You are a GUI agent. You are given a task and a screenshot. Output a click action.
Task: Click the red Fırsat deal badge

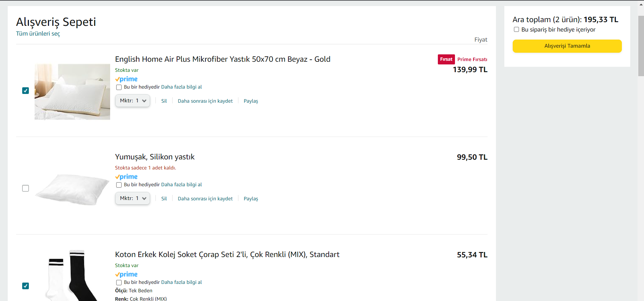pos(446,59)
